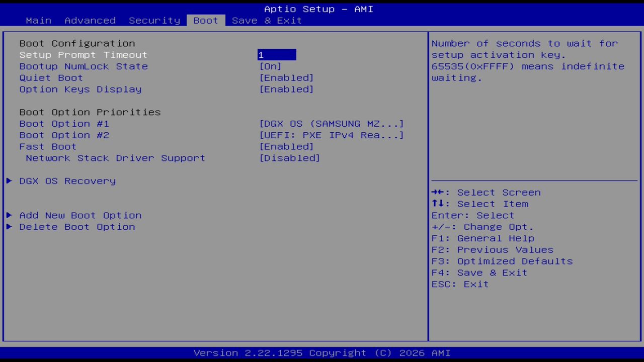Image resolution: width=644 pixels, height=362 pixels.
Task: Open Add New Boot Option submenu
Action: [x=80, y=215]
